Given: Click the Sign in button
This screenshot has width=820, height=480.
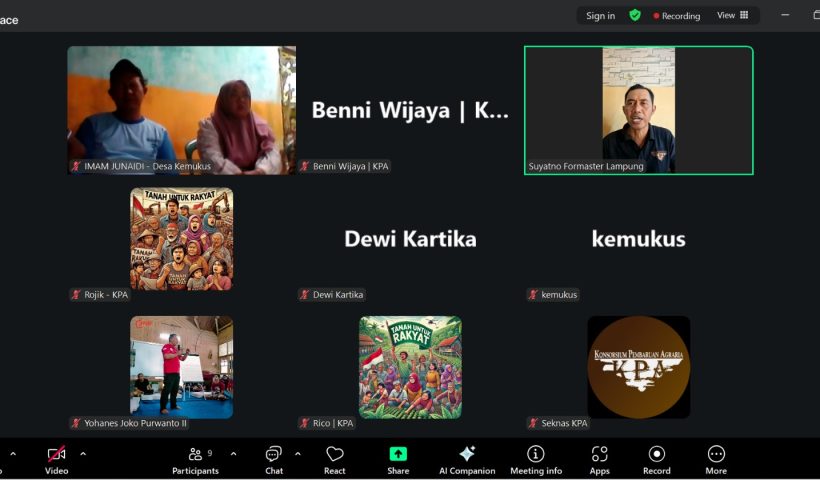Looking at the screenshot, I should (x=600, y=16).
